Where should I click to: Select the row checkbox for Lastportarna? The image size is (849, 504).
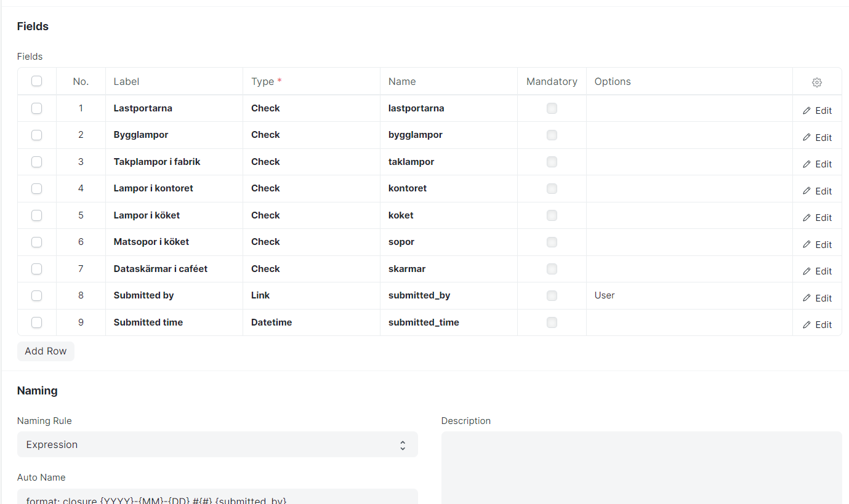[x=37, y=108]
